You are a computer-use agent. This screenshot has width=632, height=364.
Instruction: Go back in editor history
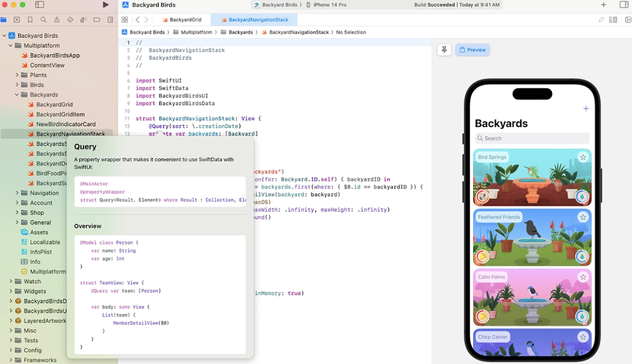tap(138, 20)
